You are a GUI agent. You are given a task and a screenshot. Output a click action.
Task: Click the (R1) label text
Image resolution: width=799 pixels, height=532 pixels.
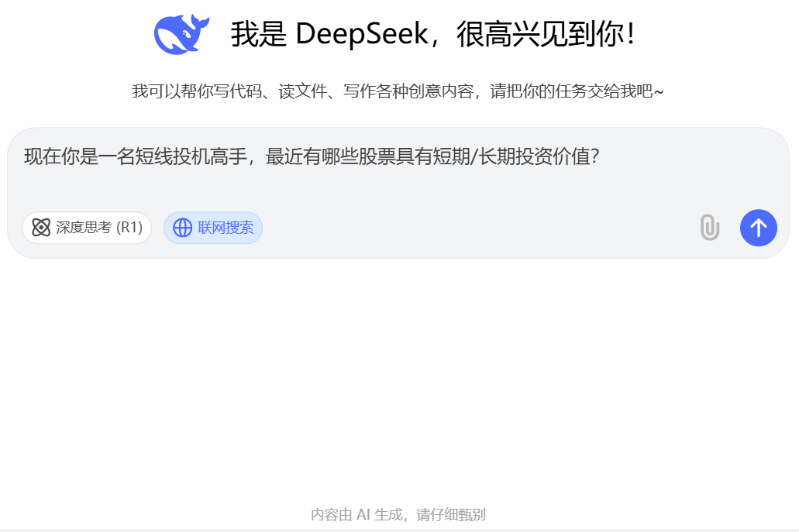coord(129,228)
